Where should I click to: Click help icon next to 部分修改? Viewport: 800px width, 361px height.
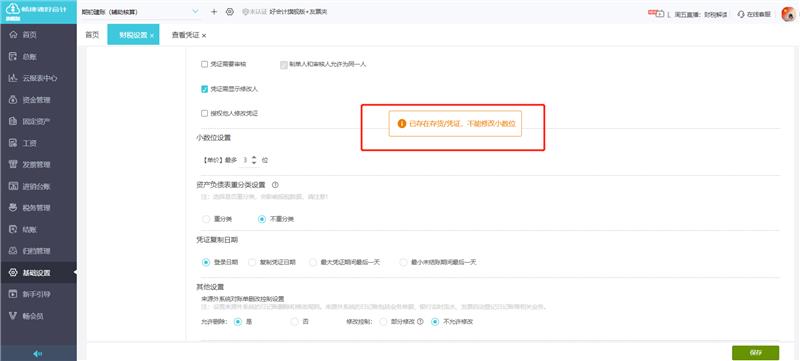click(x=420, y=322)
